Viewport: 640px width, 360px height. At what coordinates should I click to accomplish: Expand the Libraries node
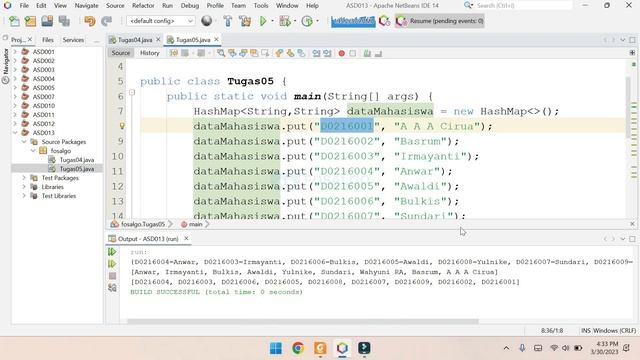point(24,187)
